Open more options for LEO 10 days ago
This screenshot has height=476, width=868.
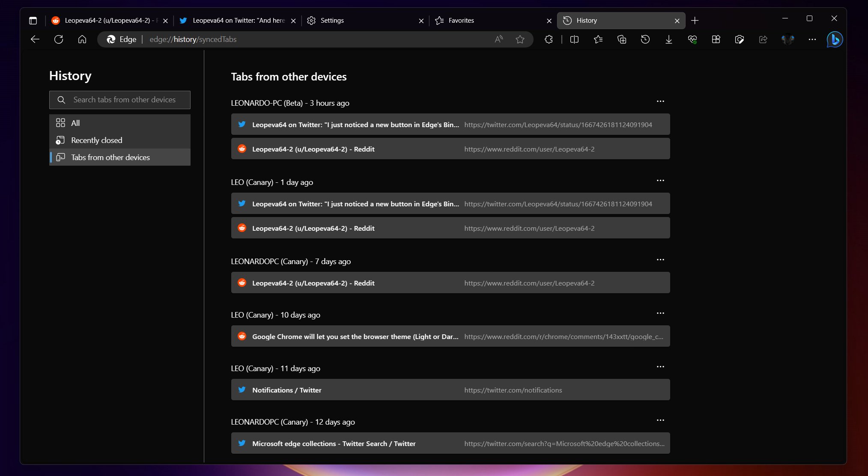[660, 313]
